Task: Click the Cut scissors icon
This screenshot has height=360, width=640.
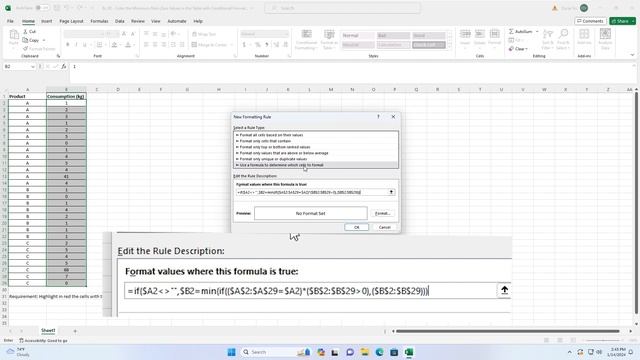Action: (25, 31)
